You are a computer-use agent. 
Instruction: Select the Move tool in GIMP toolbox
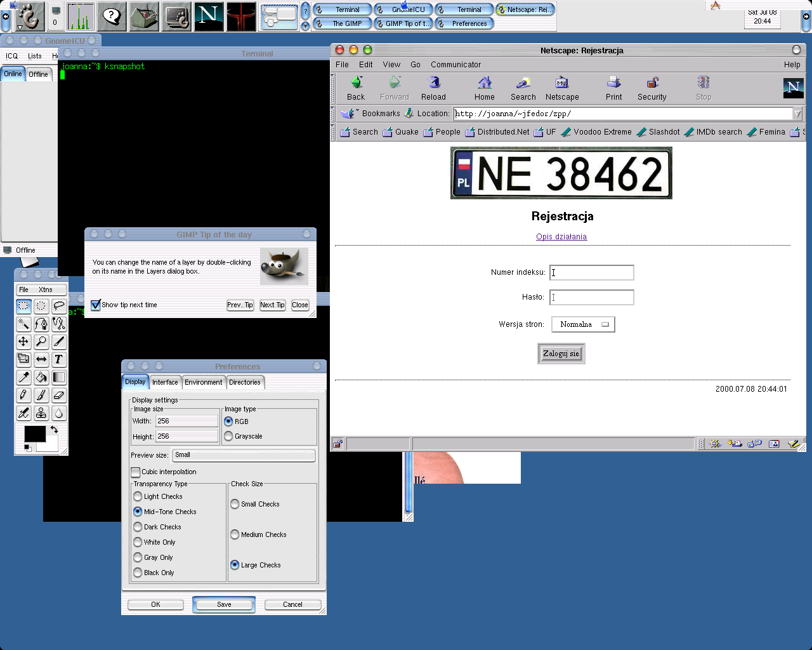pyautogui.click(x=23, y=342)
